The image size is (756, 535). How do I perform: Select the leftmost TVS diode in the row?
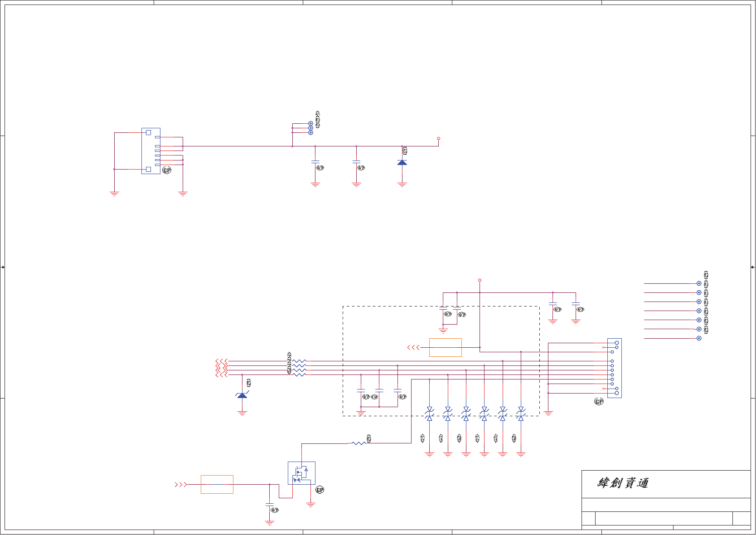(x=429, y=413)
